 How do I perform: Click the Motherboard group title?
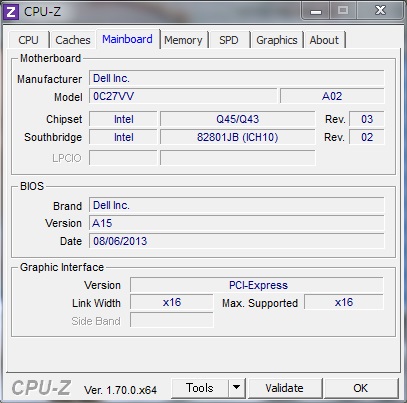(50, 58)
